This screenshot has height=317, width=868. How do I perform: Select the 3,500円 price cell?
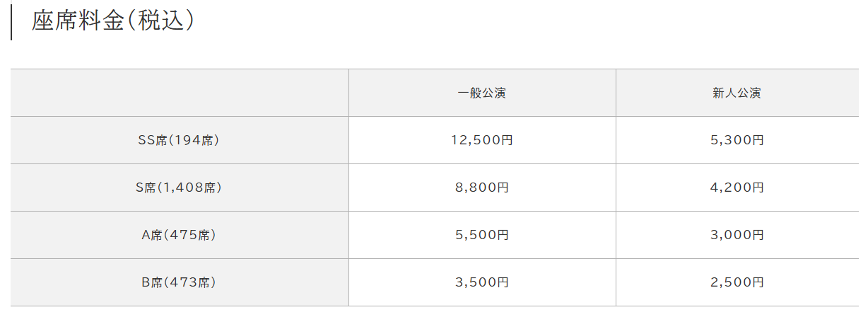pyautogui.click(x=482, y=282)
